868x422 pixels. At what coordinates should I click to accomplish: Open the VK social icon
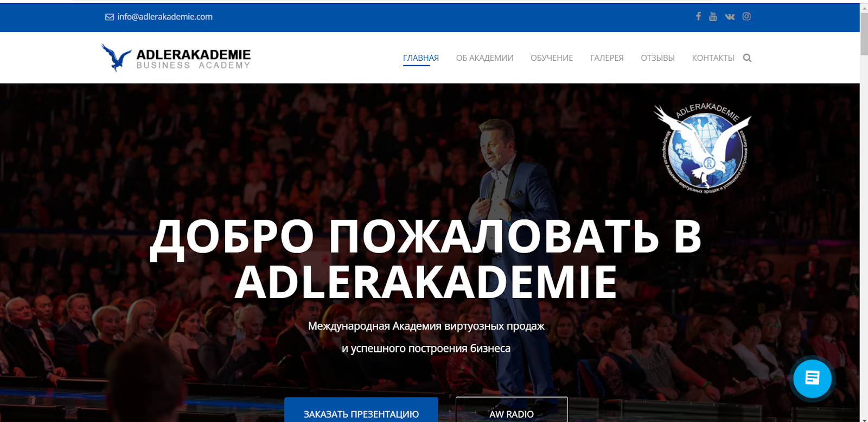click(730, 17)
